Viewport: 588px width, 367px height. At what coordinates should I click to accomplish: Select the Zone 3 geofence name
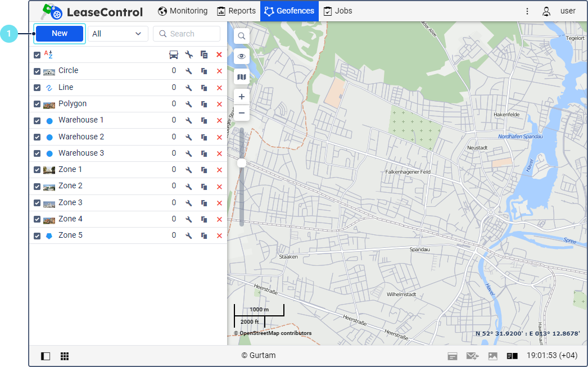click(70, 202)
